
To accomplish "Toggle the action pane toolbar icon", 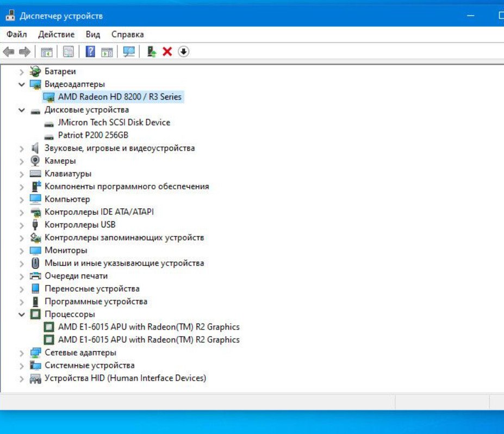I will coord(107,52).
